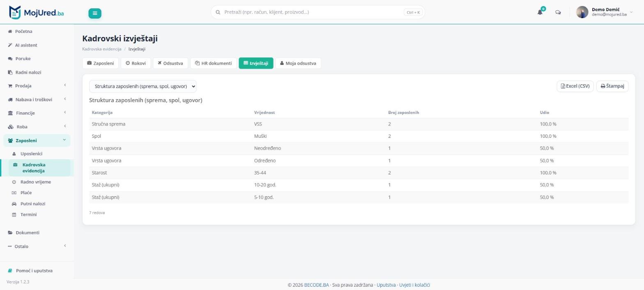Screen dimensions: 644x290
Task: Click the Putni nalozi car icon
Action: click(x=14, y=204)
